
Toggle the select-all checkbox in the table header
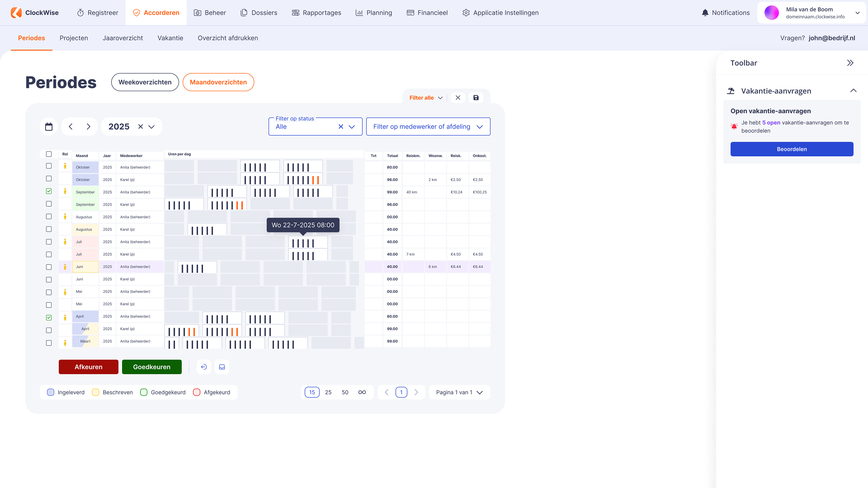coord(49,154)
